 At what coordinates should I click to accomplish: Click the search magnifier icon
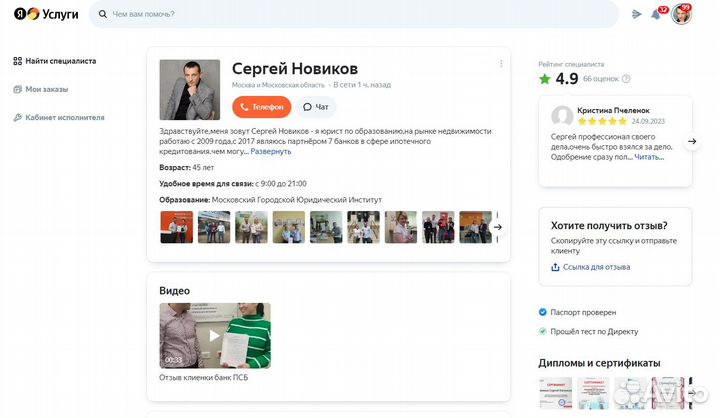pyautogui.click(x=103, y=14)
